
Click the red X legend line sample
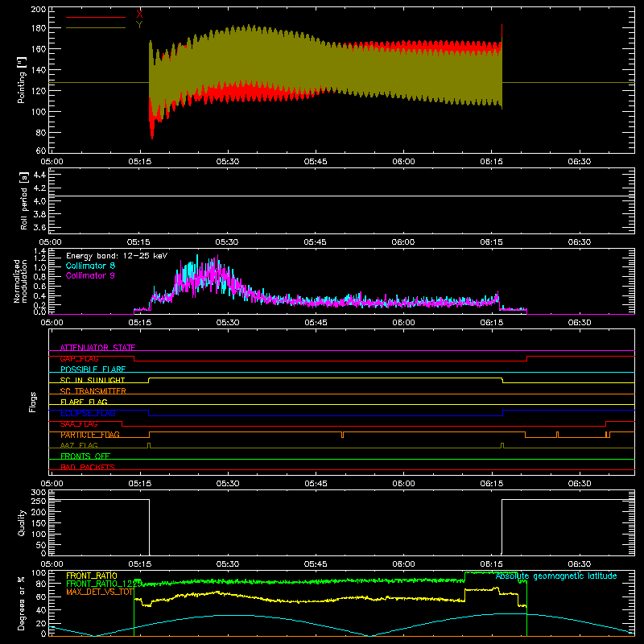[96, 17]
